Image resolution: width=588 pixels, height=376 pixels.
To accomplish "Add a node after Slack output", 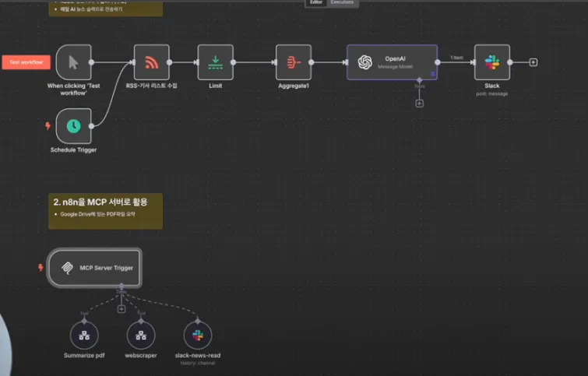I will pyautogui.click(x=533, y=62).
